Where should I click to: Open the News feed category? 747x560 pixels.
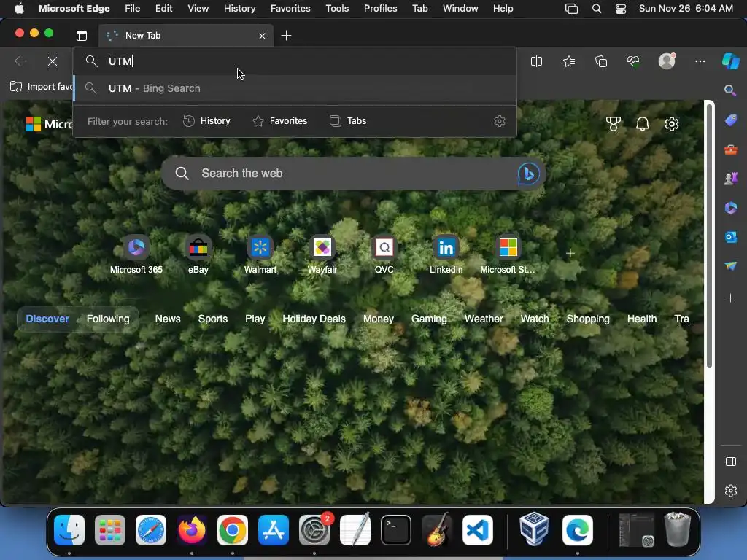click(x=168, y=319)
